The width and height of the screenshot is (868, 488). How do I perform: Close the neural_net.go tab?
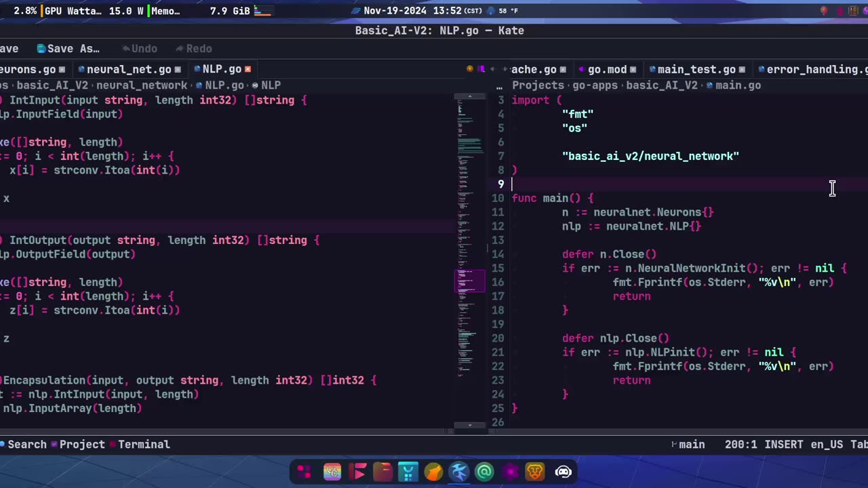178,69
